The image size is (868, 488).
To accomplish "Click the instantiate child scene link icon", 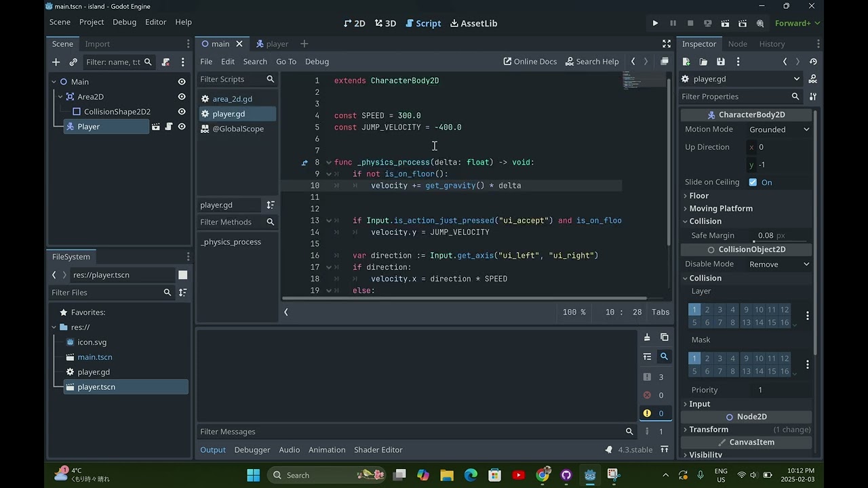I will tap(73, 62).
